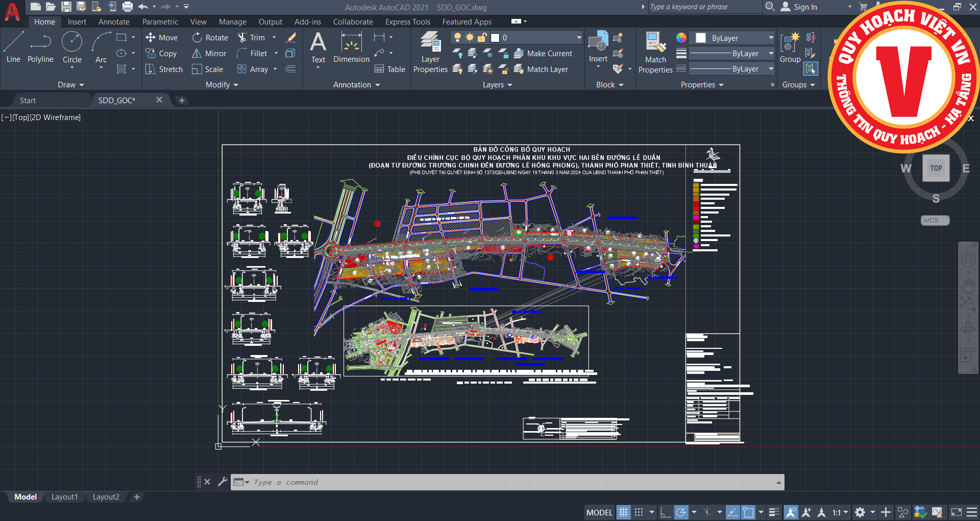Viewport: 980px width, 521px height.
Task: Click the Sign In button
Action: tap(805, 7)
